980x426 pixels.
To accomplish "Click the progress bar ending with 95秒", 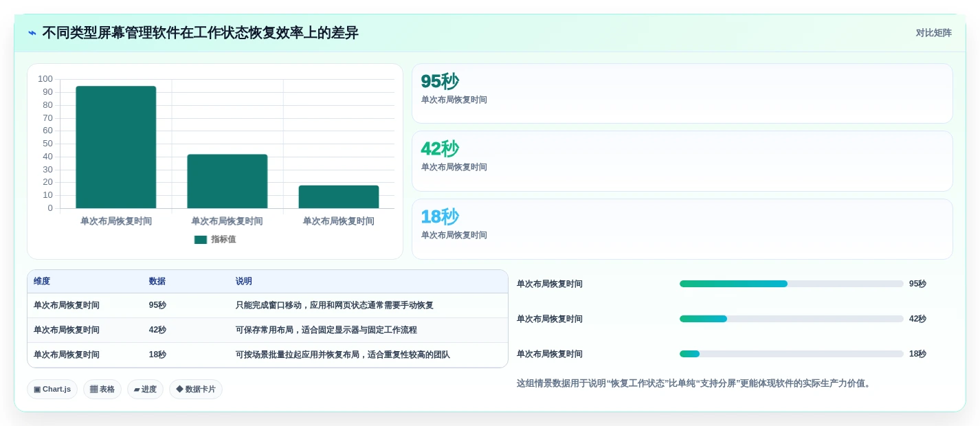I will pos(792,284).
